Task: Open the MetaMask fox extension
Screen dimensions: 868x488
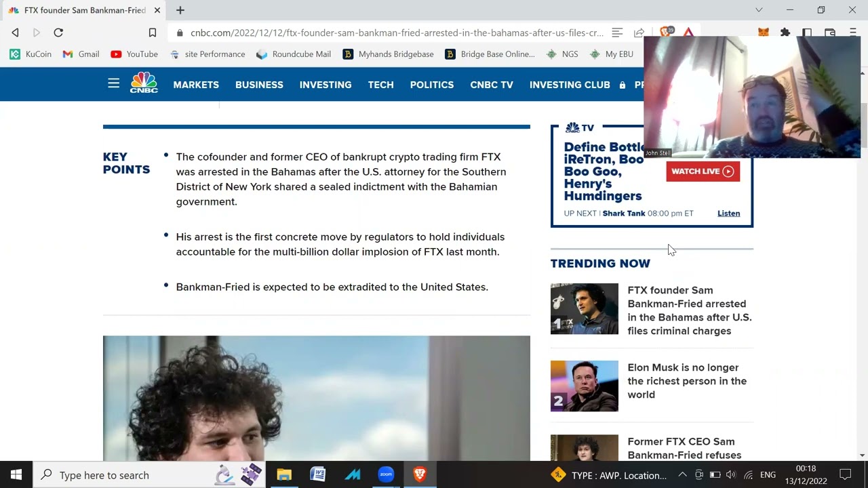Action: (x=764, y=33)
